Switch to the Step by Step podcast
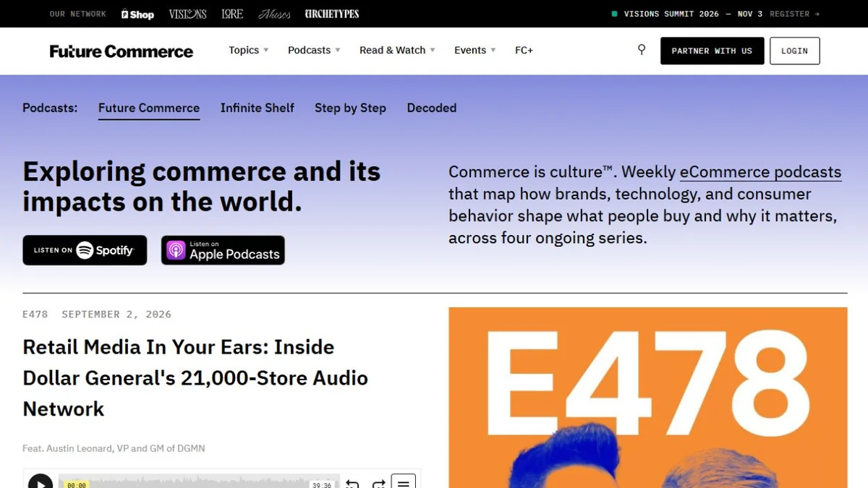Image resolution: width=868 pixels, height=488 pixels. coord(350,108)
